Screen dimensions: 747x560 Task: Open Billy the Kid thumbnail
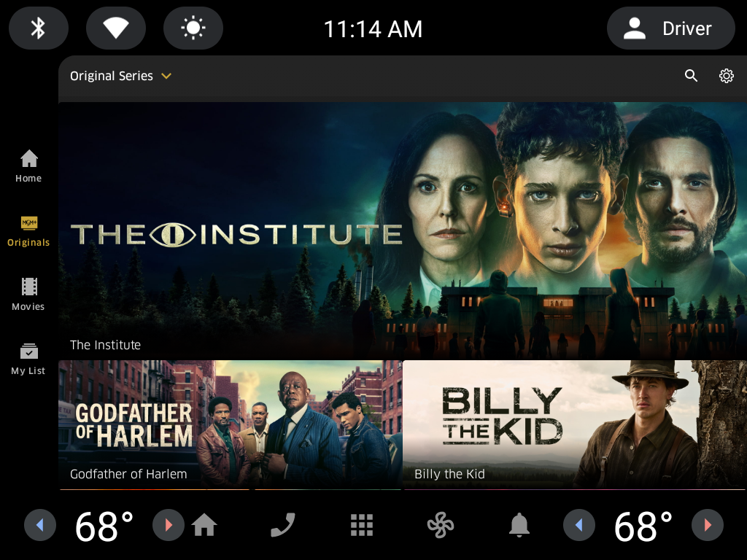(x=575, y=425)
